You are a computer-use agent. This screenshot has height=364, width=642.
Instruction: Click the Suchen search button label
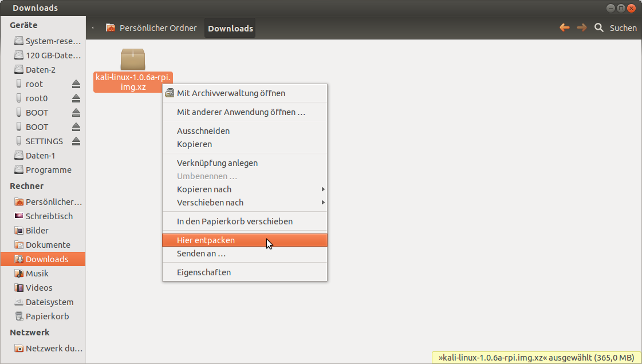click(623, 28)
